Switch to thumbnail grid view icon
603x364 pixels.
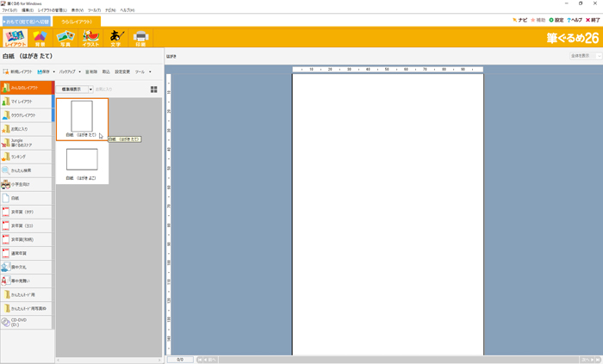click(154, 89)
